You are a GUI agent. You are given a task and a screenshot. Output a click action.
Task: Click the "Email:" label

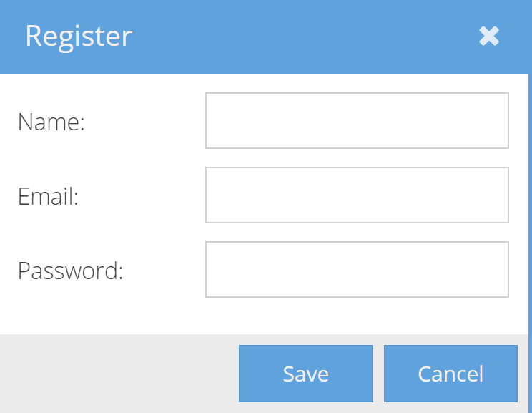tap(48, 196)
